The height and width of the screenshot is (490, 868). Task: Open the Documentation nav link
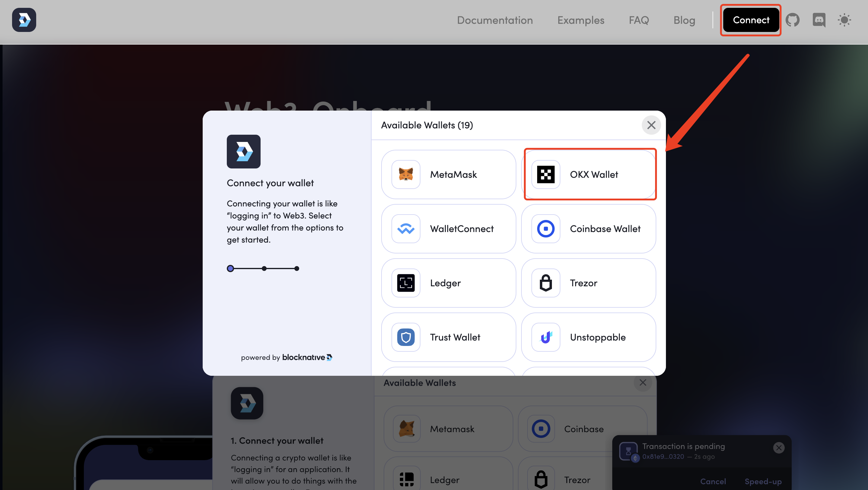[495, 20]
